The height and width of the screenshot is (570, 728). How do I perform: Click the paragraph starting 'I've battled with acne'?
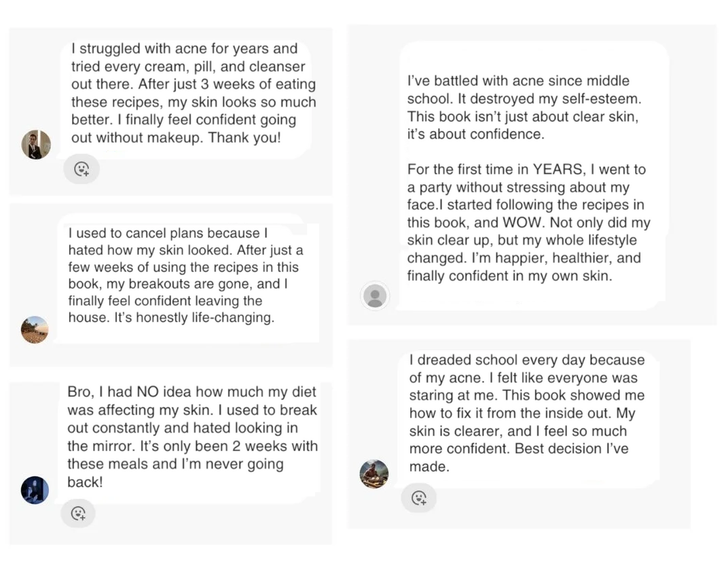(x=523, y=107)
